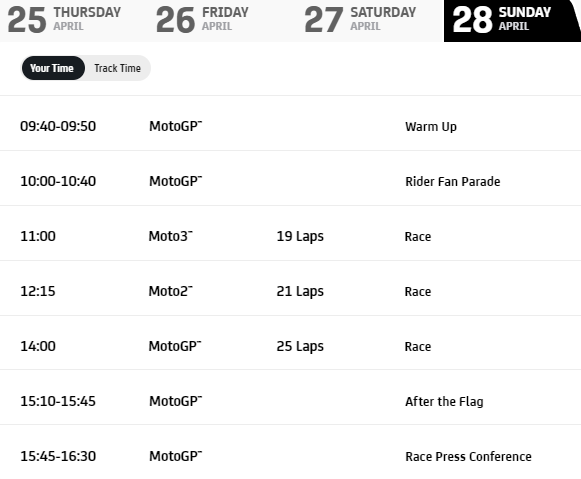Click the Warm Up session label
Image resolution: width=581 pixels, height=479 pixels.
click(x=431, y=127)
